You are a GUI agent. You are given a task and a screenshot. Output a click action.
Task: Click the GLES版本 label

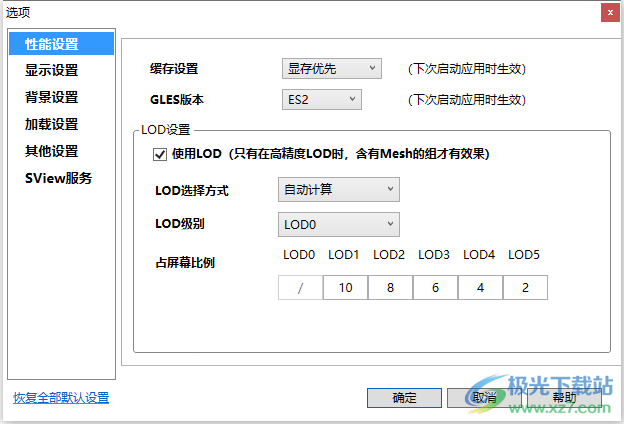coord(177,100)
